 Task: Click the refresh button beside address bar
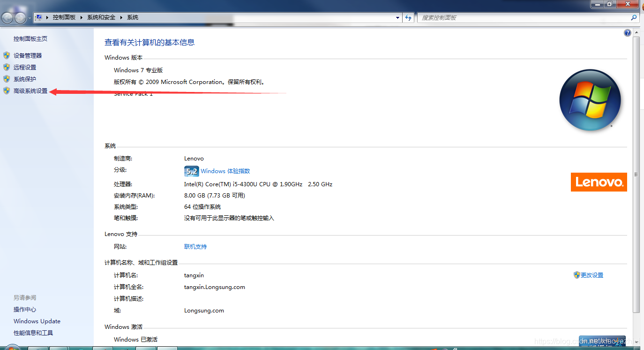coord(408,18)
